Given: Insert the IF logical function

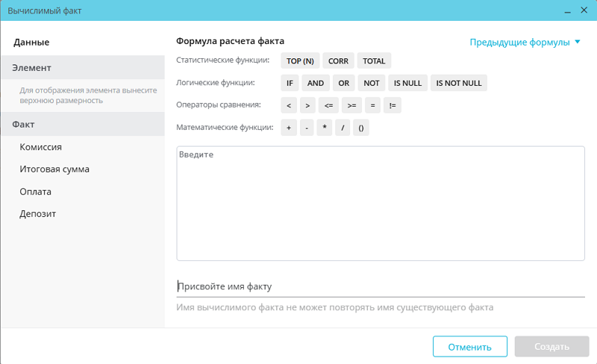Looking at the screenshot, I should pyautogui.click(x=290, y=84).
